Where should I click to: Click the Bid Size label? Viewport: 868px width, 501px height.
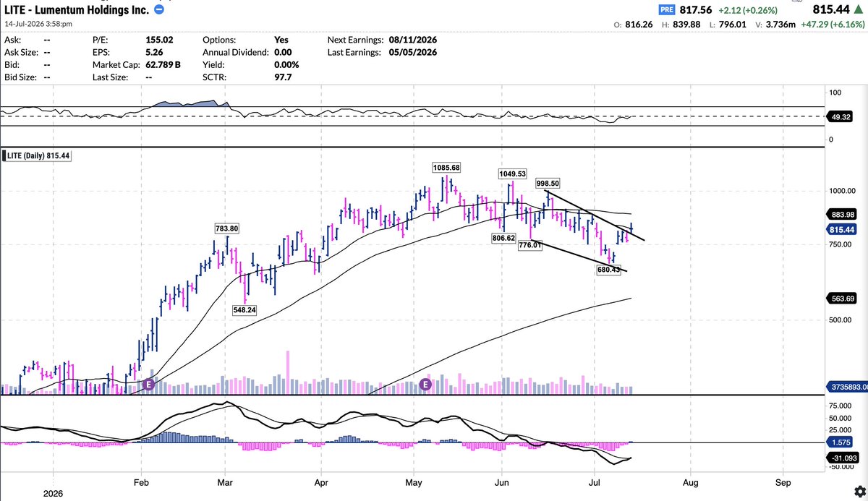coord(22,76)
